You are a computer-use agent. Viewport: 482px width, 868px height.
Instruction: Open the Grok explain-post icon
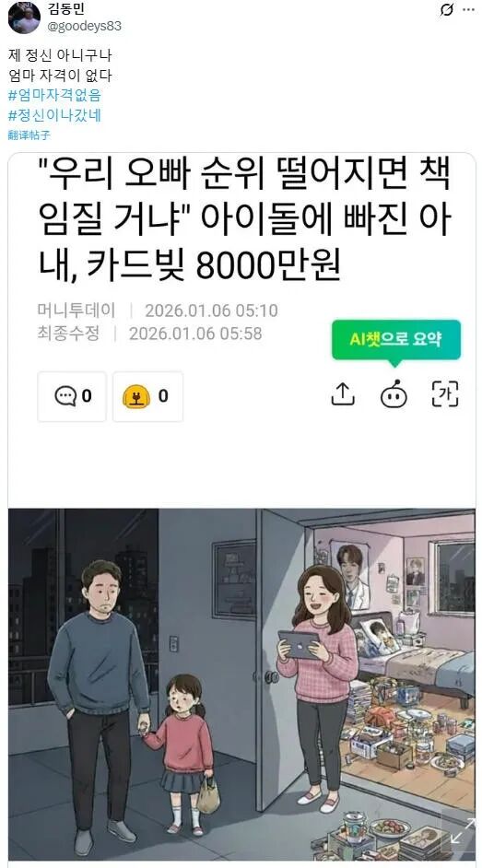click(445, 10)
